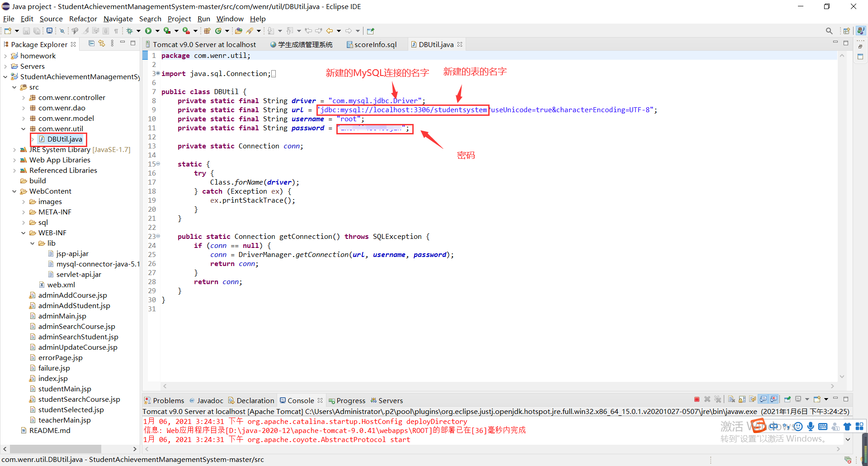Open Package Explorer view menu dots
The width and height of the screenshot is (868, 466).
pos(112,43)
